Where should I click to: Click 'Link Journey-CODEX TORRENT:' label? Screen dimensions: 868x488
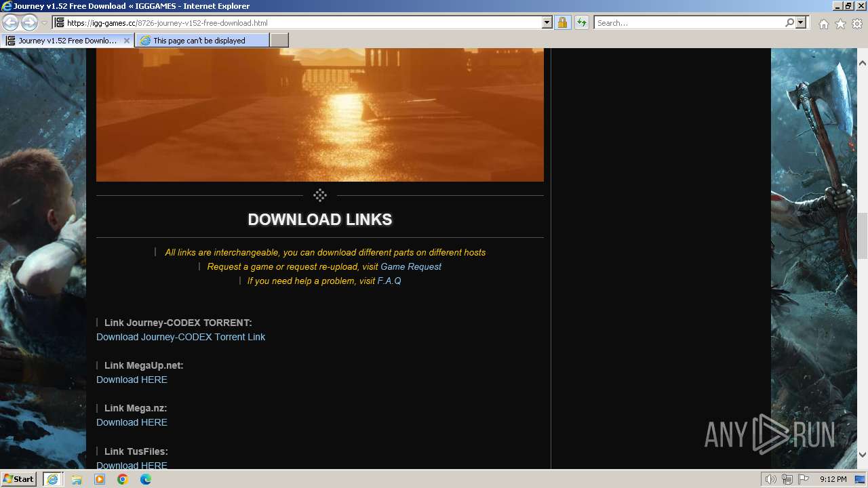coord(178,323)
